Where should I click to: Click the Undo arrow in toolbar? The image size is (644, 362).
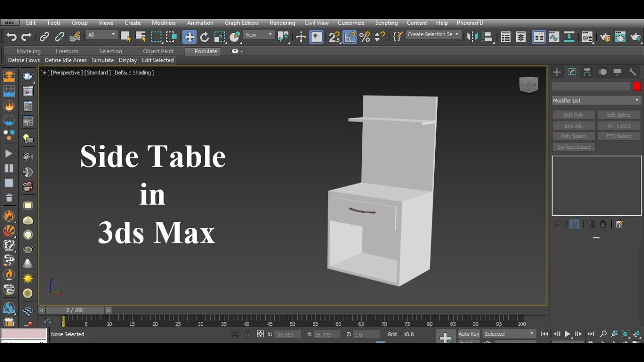(x=11, y=37)
